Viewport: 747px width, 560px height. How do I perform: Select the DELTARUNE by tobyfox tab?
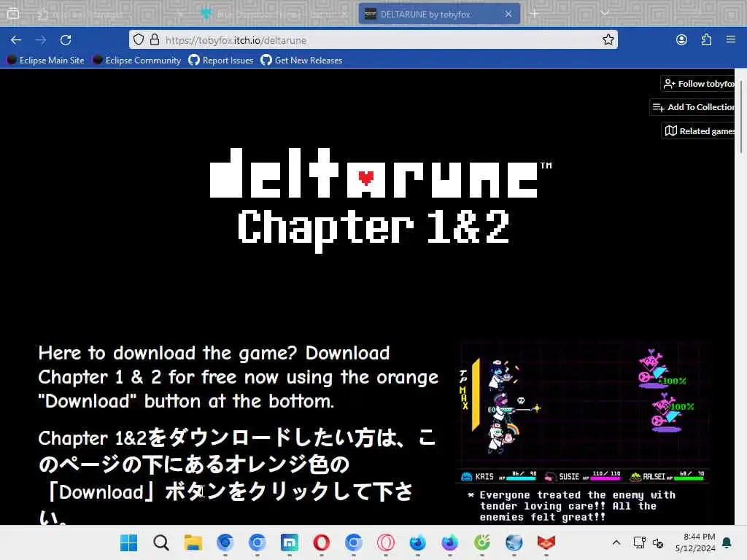click(x=439, y=14)
